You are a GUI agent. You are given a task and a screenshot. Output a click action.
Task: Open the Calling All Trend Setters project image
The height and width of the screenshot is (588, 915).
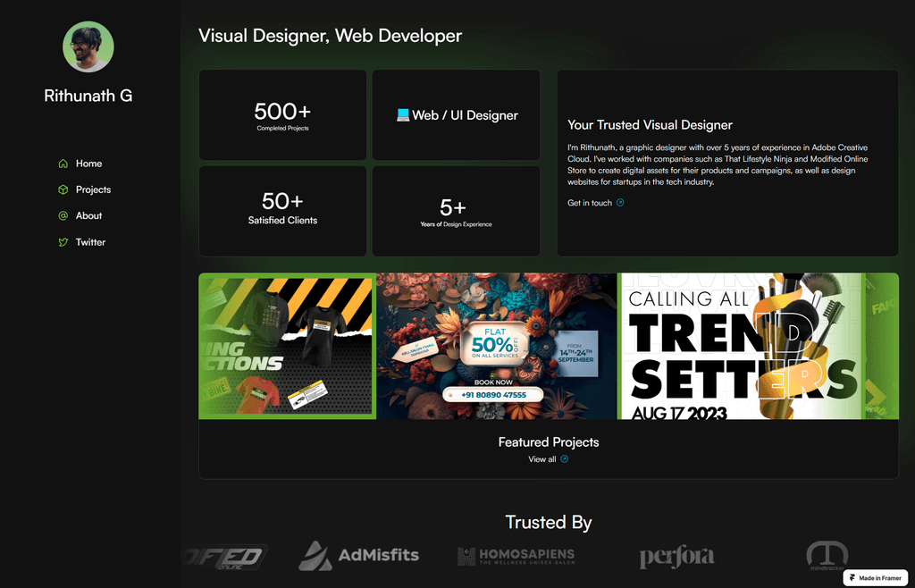(740, 347)
